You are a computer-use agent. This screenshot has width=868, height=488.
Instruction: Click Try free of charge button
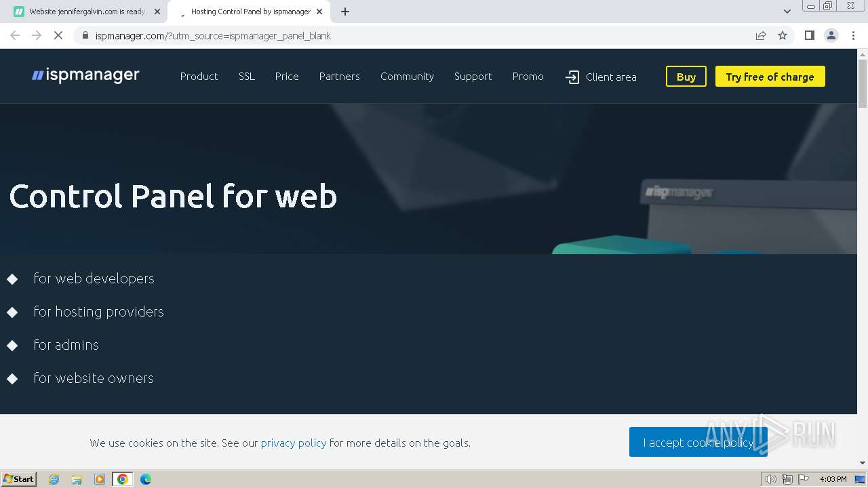point(770,77)
